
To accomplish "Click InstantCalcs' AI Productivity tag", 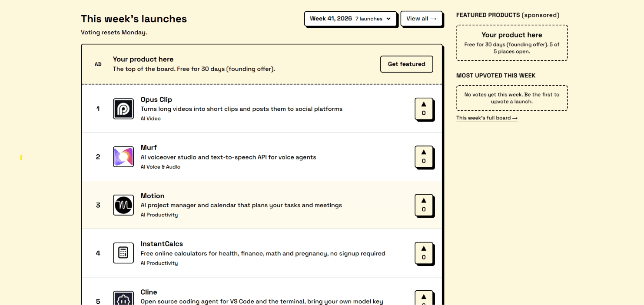I will (x=159, y=263).
